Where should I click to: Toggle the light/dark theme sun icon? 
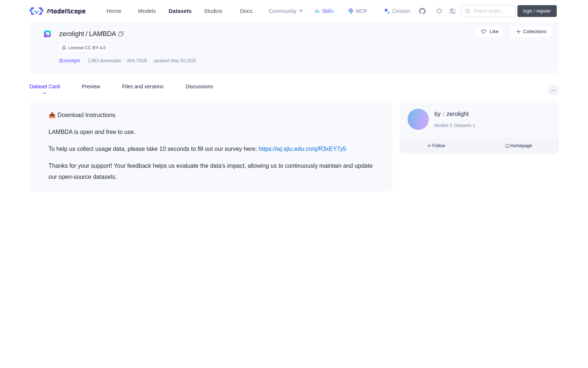tap(439, 11)
